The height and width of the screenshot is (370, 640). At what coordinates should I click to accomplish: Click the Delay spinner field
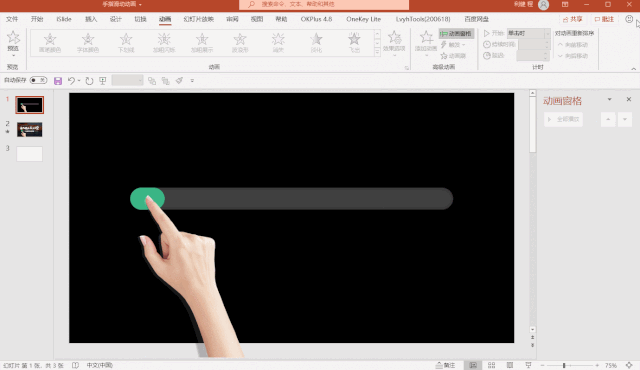[x=533, y=55]
